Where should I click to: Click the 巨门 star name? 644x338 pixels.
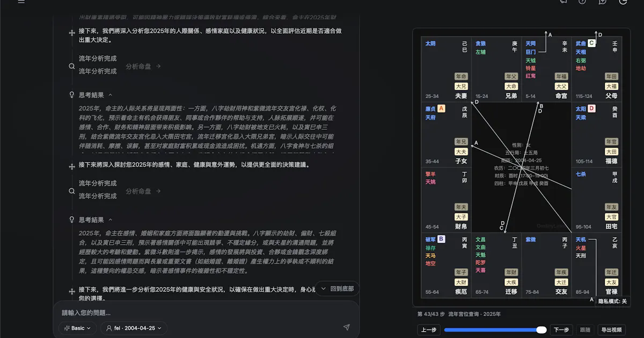coord(531,52)
